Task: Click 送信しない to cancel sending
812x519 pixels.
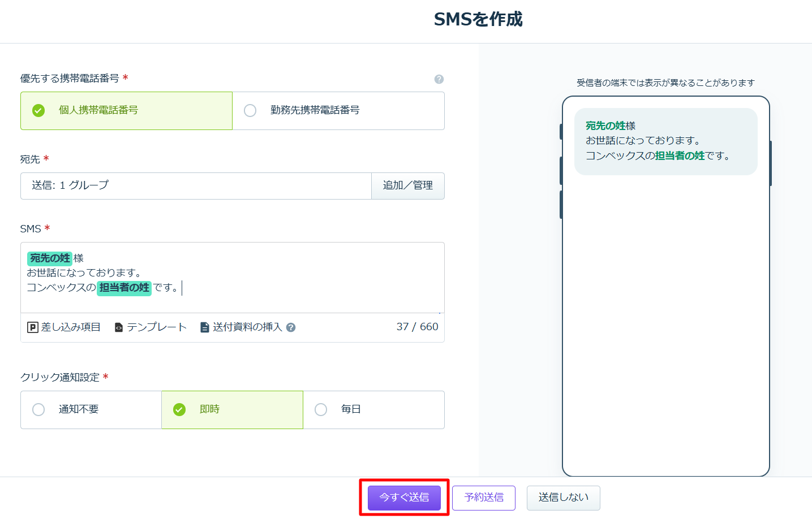Action: tap(564, 498)
